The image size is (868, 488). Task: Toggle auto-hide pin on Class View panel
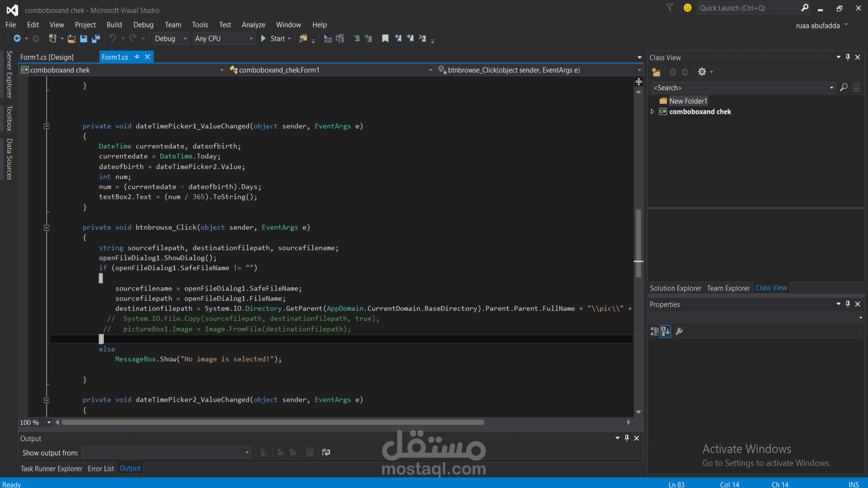848,57
